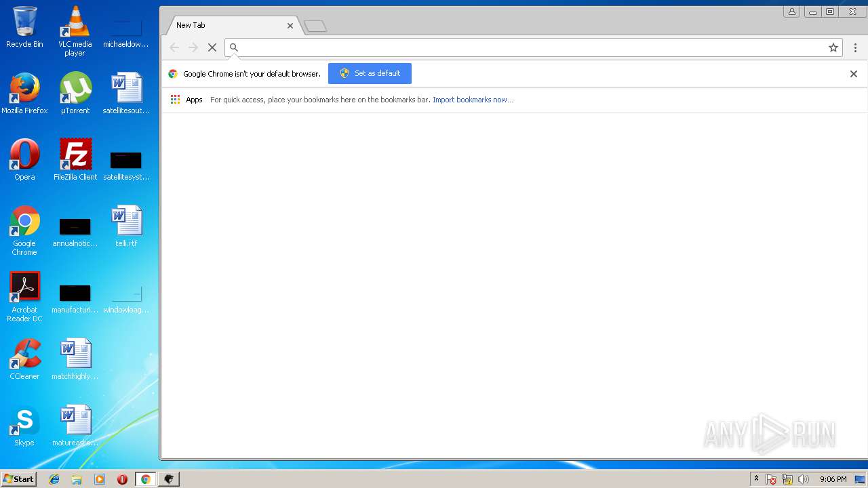Viewport: 868px width, 488px height.
Task: Open michaeldow file on desktop
Action: [x=126, y=31]
